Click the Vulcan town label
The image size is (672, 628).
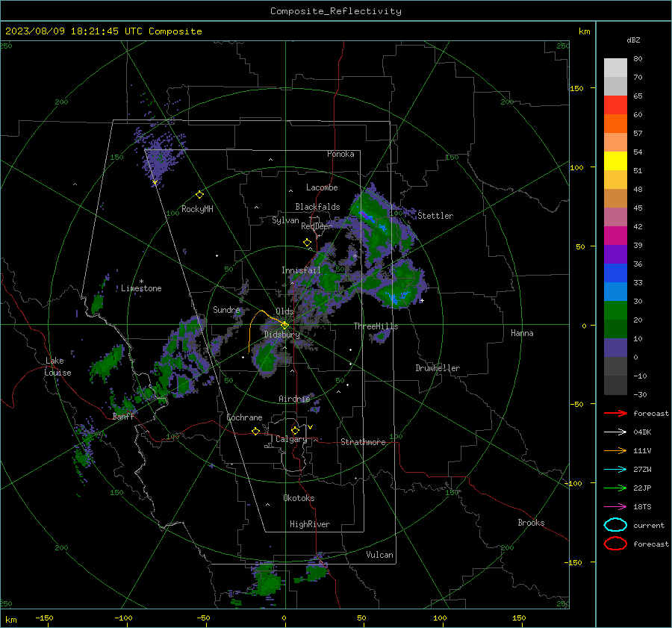pyautogui.click(x=379, y=555)
